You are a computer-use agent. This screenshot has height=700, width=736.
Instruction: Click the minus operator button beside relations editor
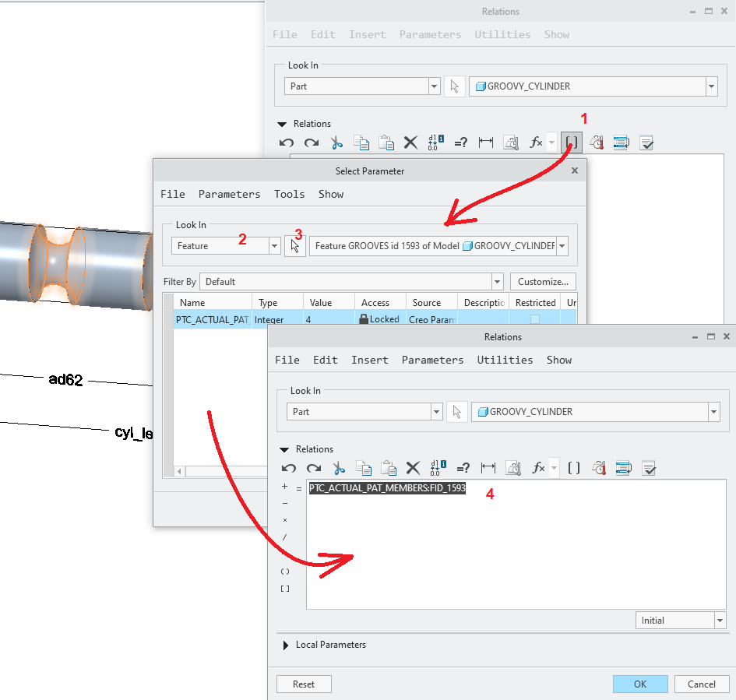[x=284, y=504]
